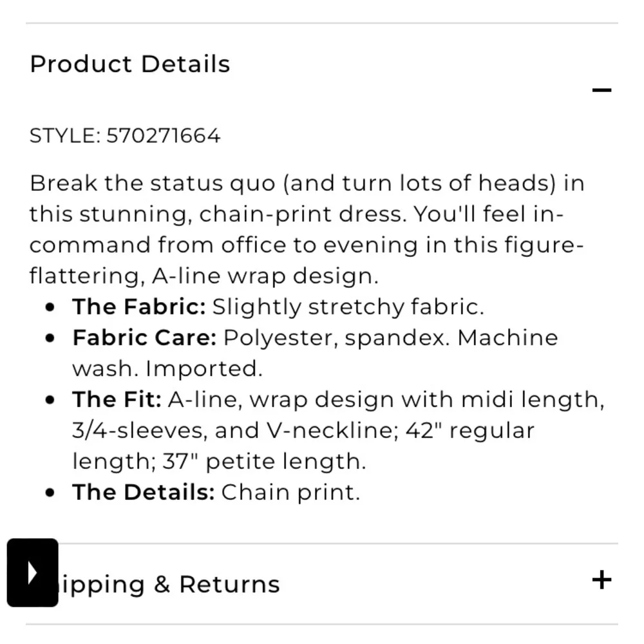The image size is (644, 644).
Task: Click the Product Details section heading
Action: pyautogui.click(x=129, y=64)
